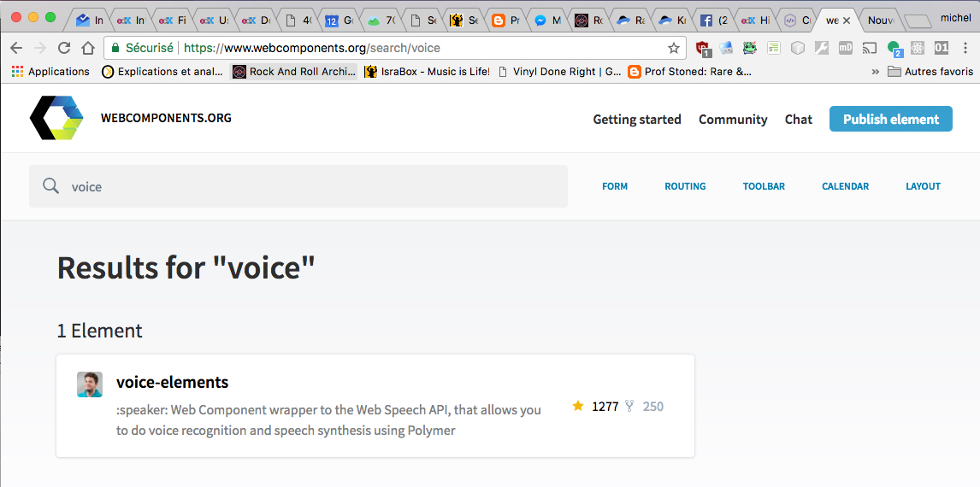Switch to the Nouvel onglet tab
The width and height of the screenshot is (980, 487).
(x=881, y=21)
